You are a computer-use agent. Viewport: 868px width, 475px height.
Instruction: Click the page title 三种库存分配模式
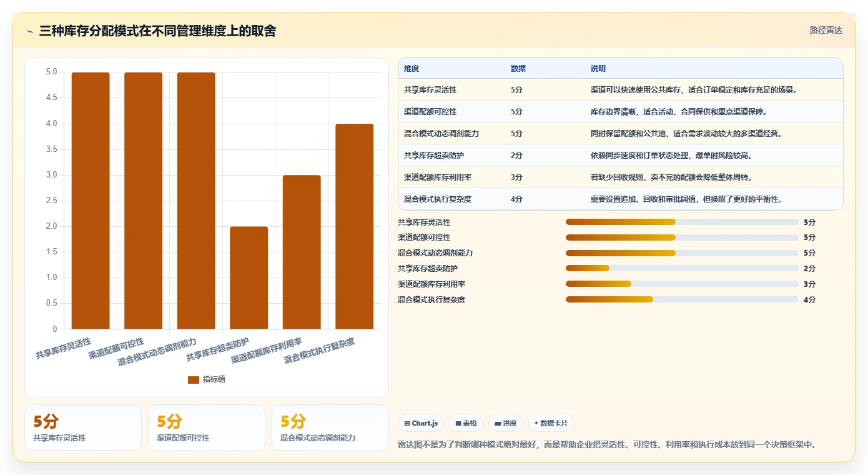(x=157, y=31)
